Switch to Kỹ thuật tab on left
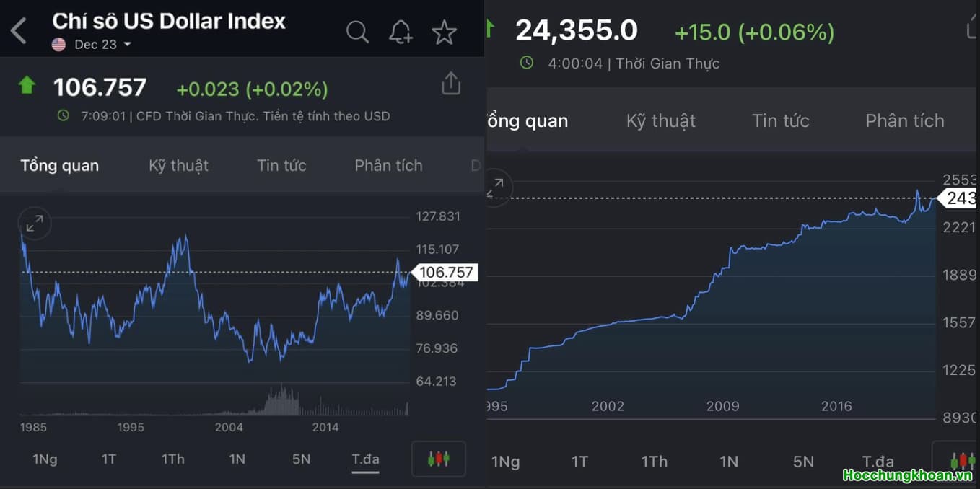 (x=178, y=166)
